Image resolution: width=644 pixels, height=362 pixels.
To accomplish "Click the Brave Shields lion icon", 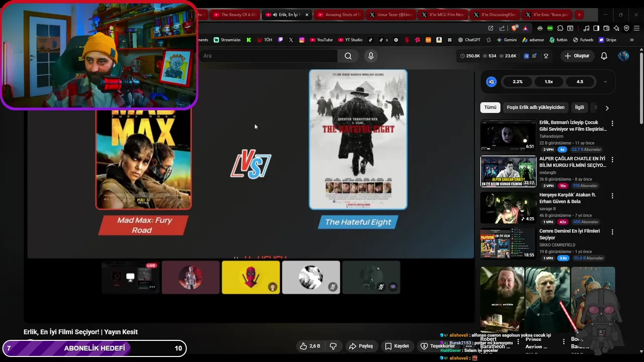I will (x=514, y=28).
